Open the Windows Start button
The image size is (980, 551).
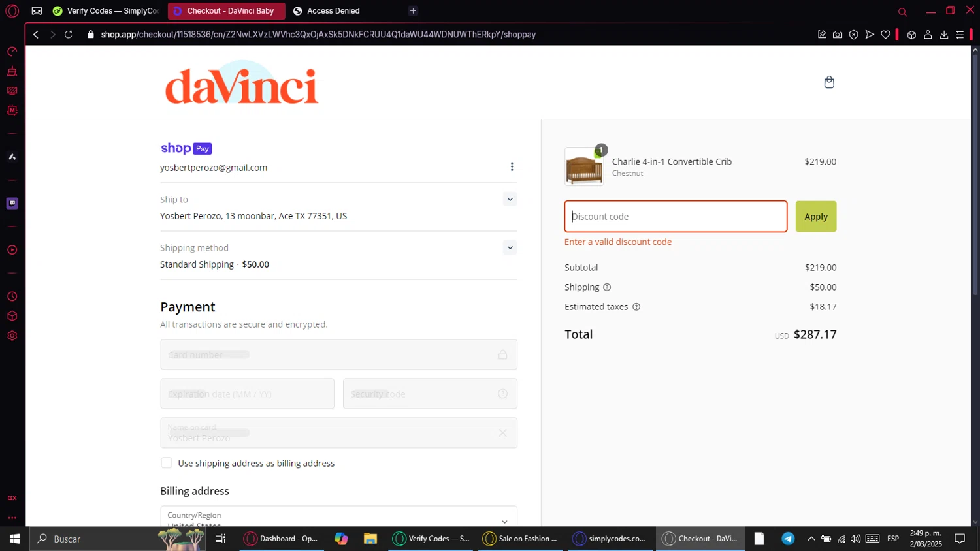(14, 539)
